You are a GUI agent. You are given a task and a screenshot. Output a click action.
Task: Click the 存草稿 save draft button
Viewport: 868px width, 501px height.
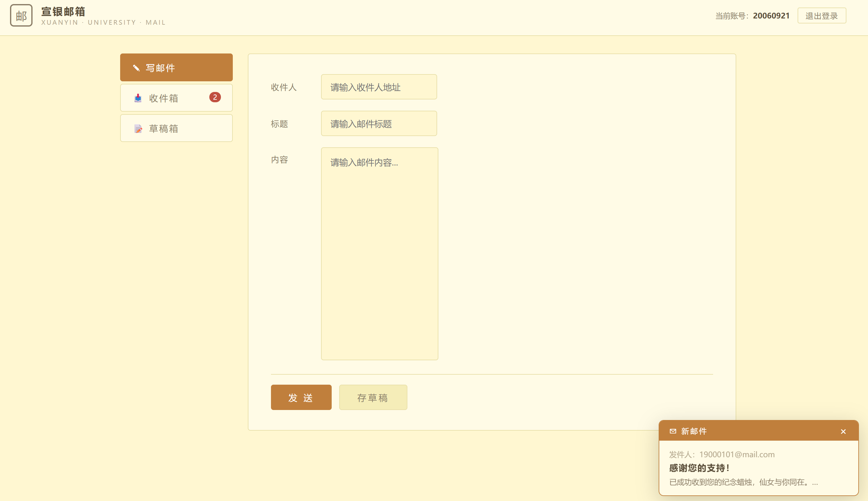click(373, 397)
